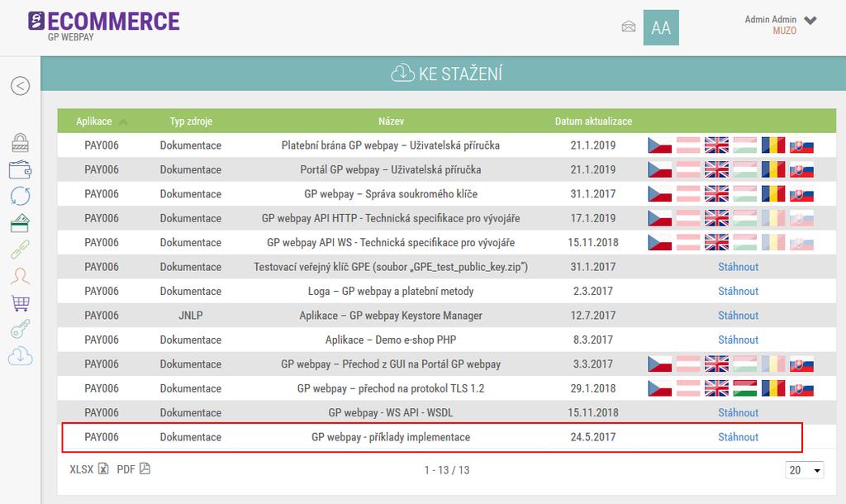Export table via PDF icon
Screen dimensions: 846x504
coord(145,469)
